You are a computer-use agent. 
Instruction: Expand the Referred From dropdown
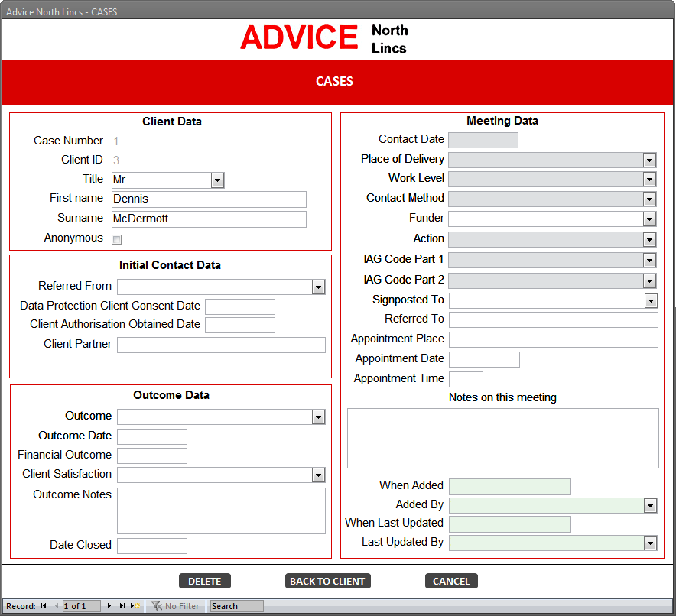click(319, 287)
